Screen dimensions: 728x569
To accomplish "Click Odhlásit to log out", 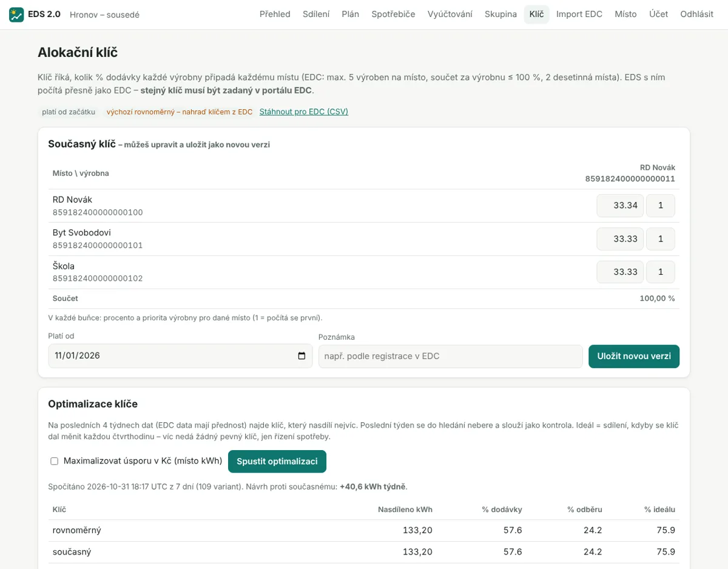I will click(x=696, y=15).
